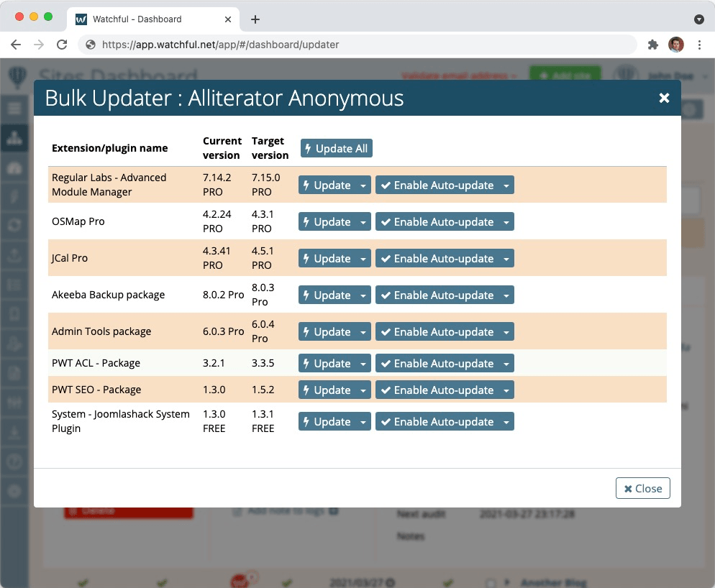Viewport: 715px width, 588px height.
Task: Open Chrome profile avatar
Action: [x=675, y=45]
